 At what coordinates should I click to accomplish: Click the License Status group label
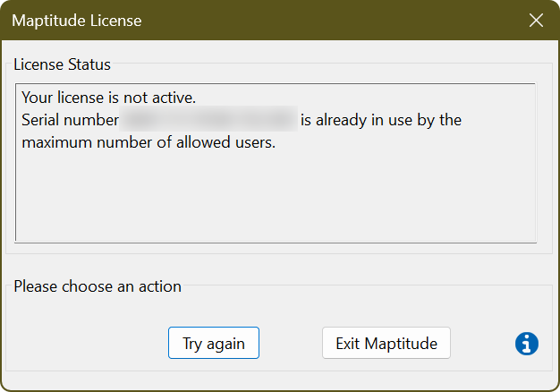[62, 64]
